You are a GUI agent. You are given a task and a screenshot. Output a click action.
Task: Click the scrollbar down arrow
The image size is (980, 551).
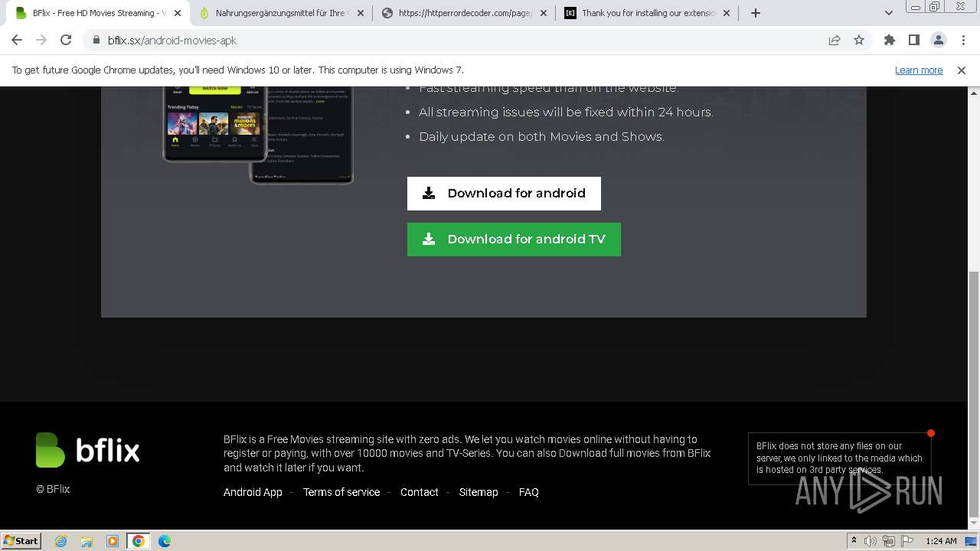pos(974,523)
